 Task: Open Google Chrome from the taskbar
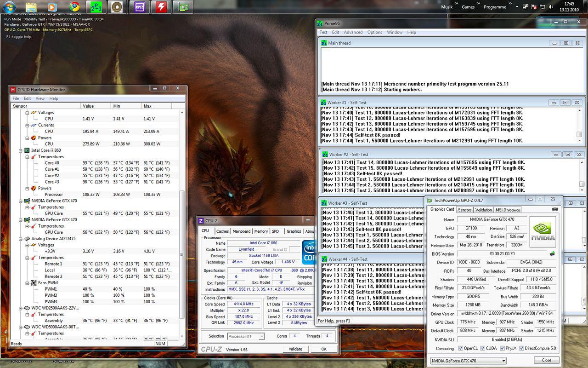pos(74,6)
